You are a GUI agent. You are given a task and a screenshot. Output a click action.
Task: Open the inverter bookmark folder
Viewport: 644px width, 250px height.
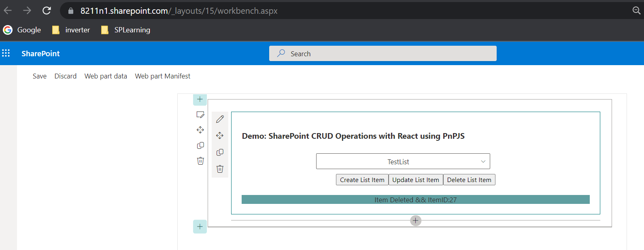(x=71, y=30)
